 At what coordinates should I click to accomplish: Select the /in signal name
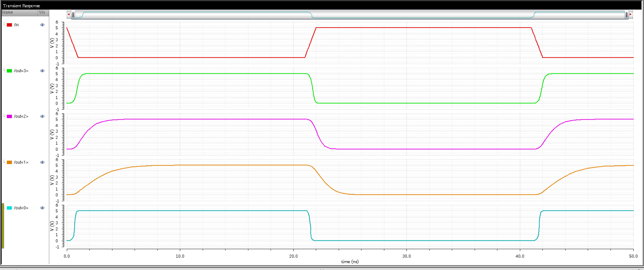16,25
